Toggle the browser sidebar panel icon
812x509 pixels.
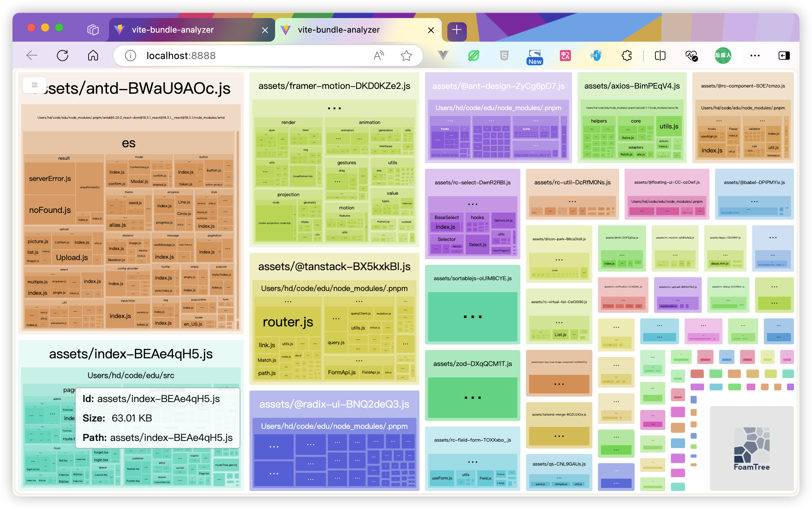click(x=784, y=56)
